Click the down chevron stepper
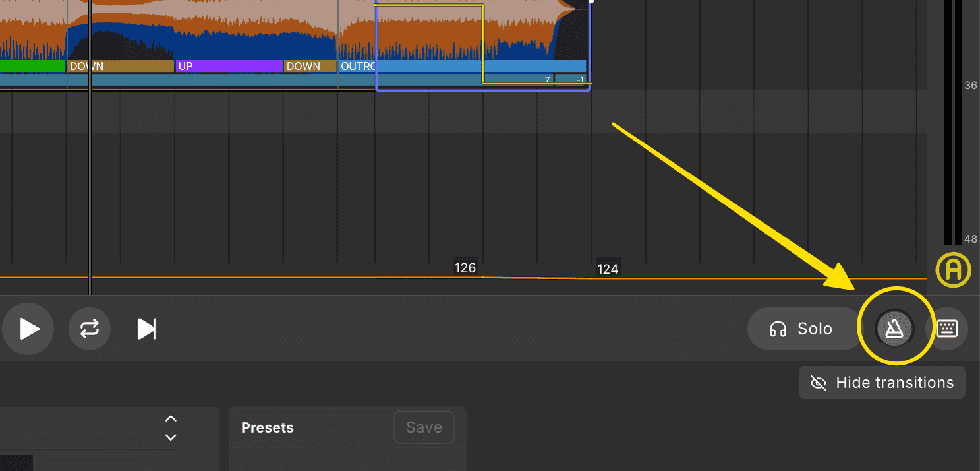The height and width of the screenshot is (471, 980). [170, 437]
